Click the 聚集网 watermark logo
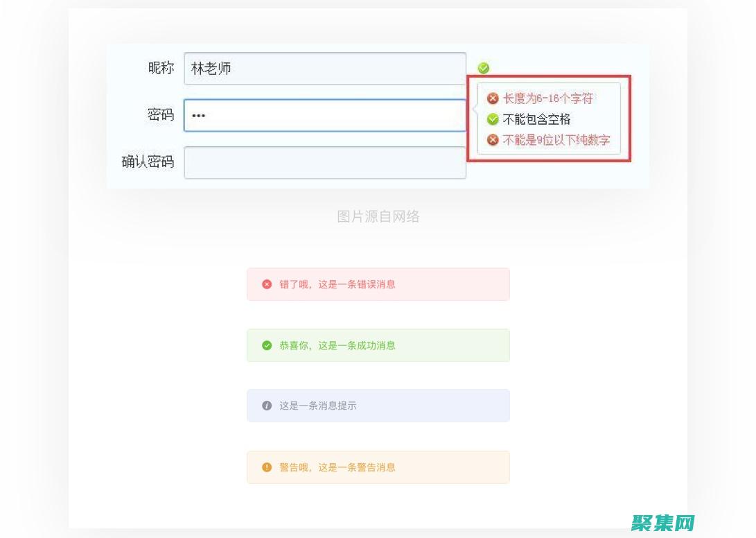This screenshot has width=756, height=538. click(x=662, y=522)
